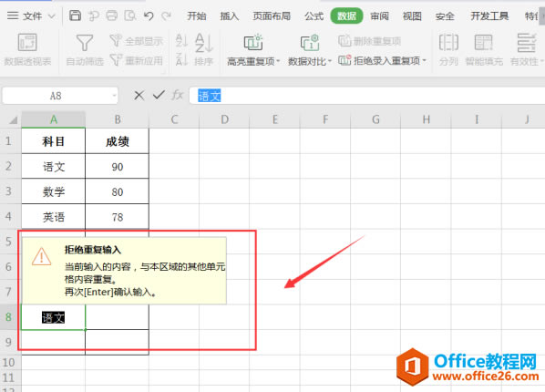
Task: Click cell A2 containing 语文
Action: tap(54, 166)
